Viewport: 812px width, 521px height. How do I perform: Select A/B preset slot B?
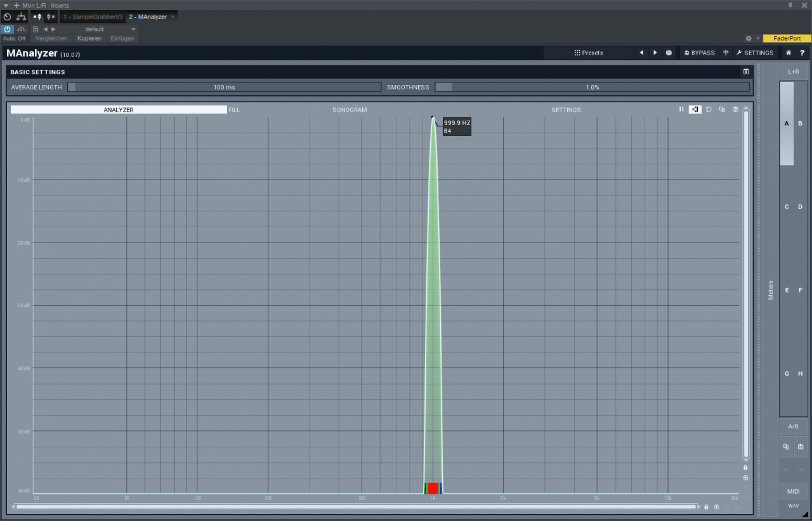801,123
